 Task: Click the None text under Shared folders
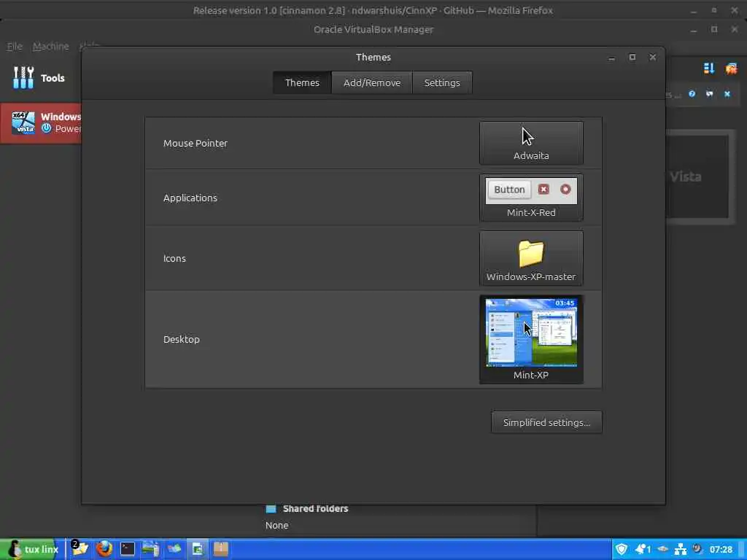point(276,525)
